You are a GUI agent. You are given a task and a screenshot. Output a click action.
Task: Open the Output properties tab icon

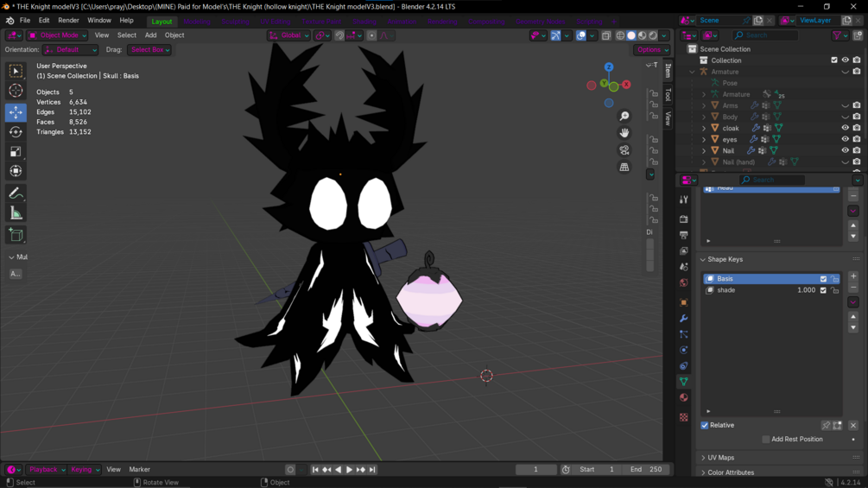[x=684, y=235]
